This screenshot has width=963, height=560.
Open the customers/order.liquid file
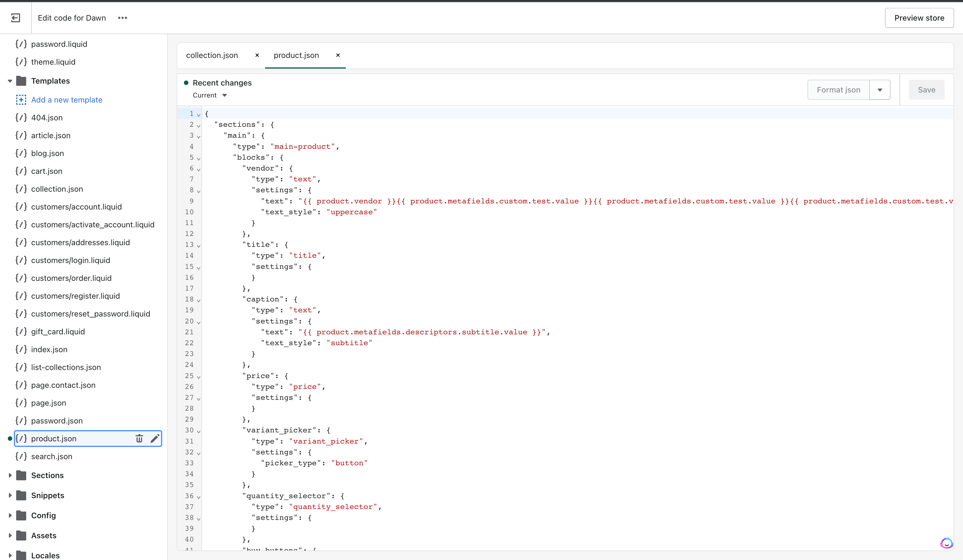point(71,278)
